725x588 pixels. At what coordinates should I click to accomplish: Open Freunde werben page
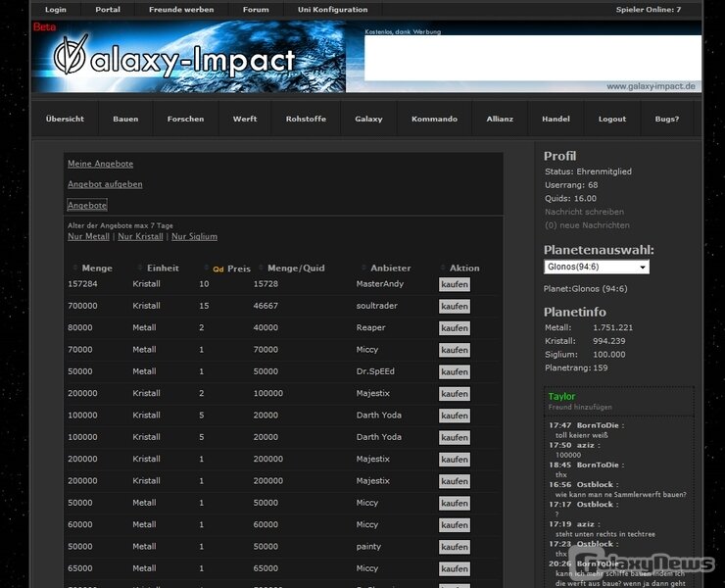coord(181,9)
